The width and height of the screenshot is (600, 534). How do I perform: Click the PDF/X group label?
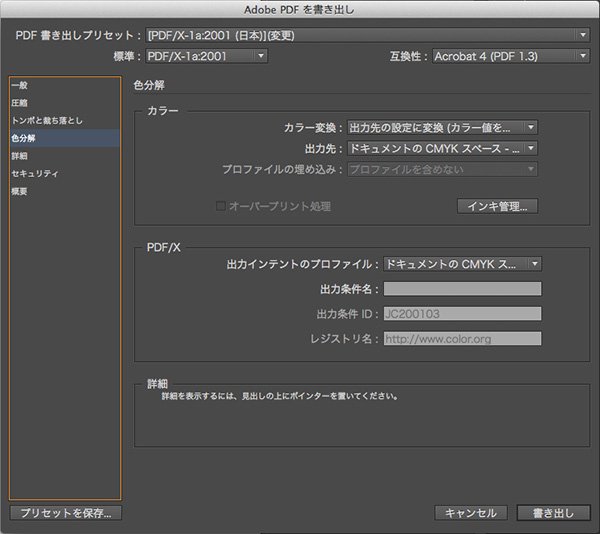163,247
